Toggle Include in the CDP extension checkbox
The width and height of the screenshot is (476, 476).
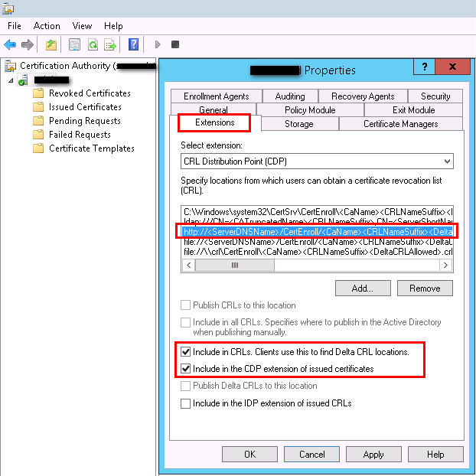186,369
